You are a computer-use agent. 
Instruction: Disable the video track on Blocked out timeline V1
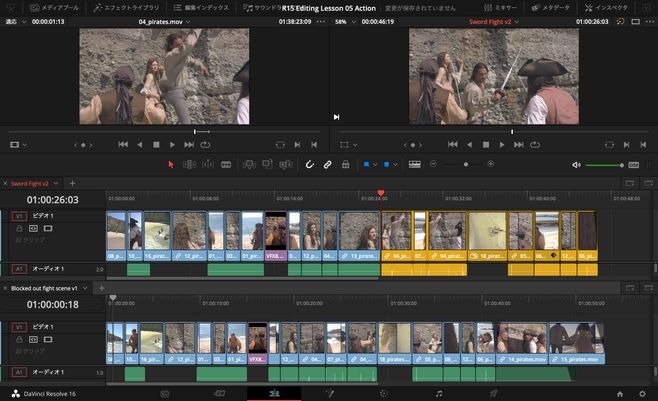click(48, 339)
